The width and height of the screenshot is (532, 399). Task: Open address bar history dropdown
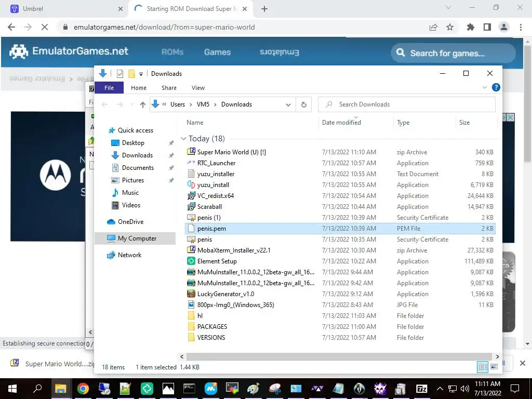coord(288,104)
